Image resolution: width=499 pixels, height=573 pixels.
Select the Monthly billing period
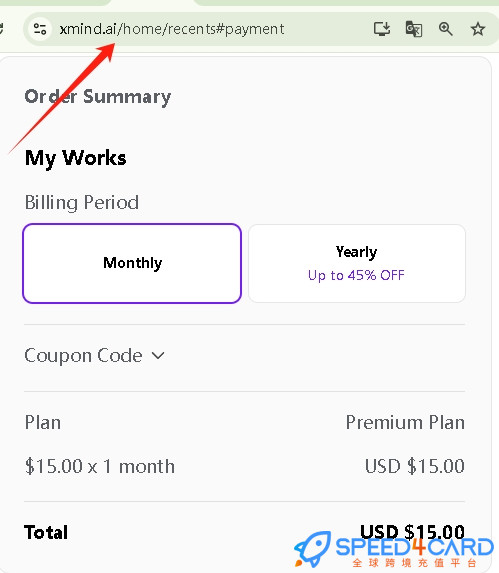click(x=132, y=263)
